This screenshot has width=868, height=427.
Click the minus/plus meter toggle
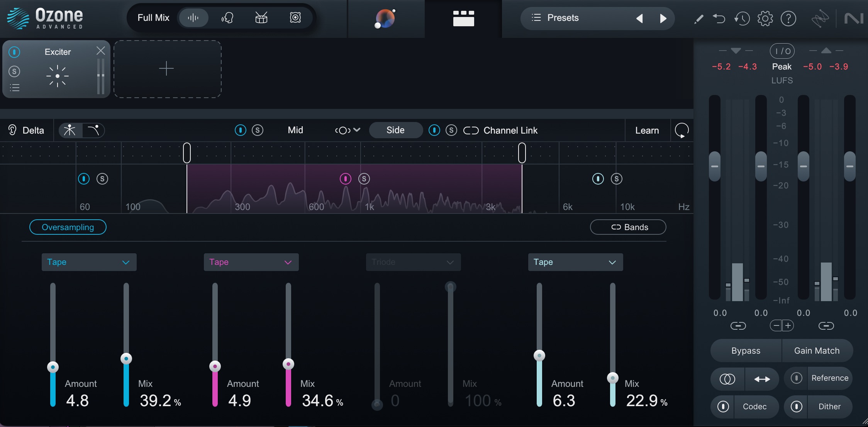782,325
